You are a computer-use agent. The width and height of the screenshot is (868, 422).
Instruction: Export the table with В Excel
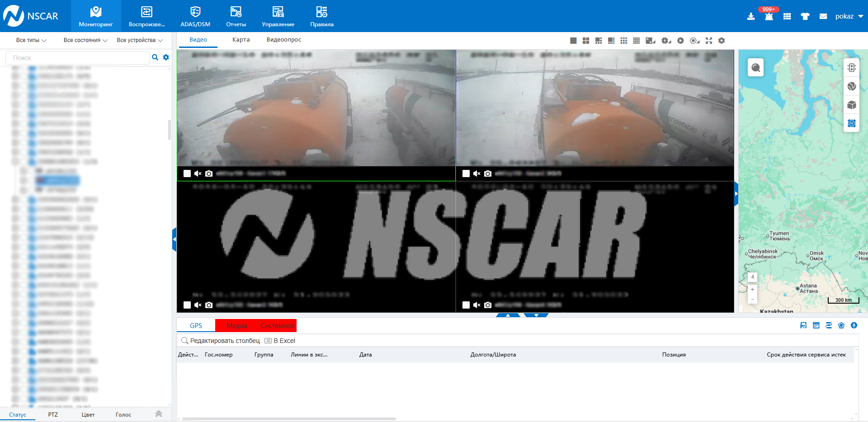280,341
